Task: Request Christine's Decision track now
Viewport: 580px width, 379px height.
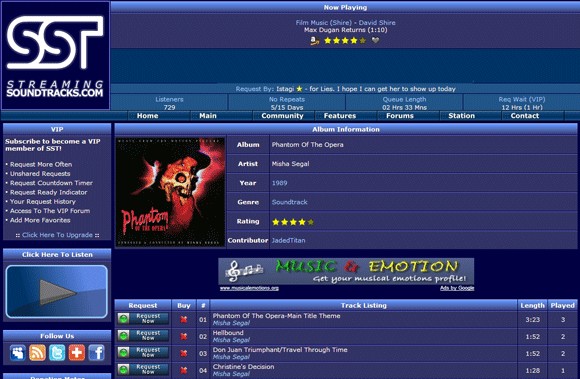Action: (x=143, y=369)
